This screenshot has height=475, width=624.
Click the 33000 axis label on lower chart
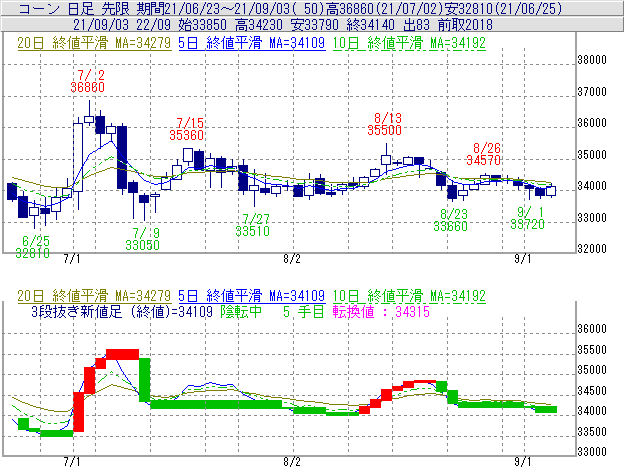click(592, 452)
